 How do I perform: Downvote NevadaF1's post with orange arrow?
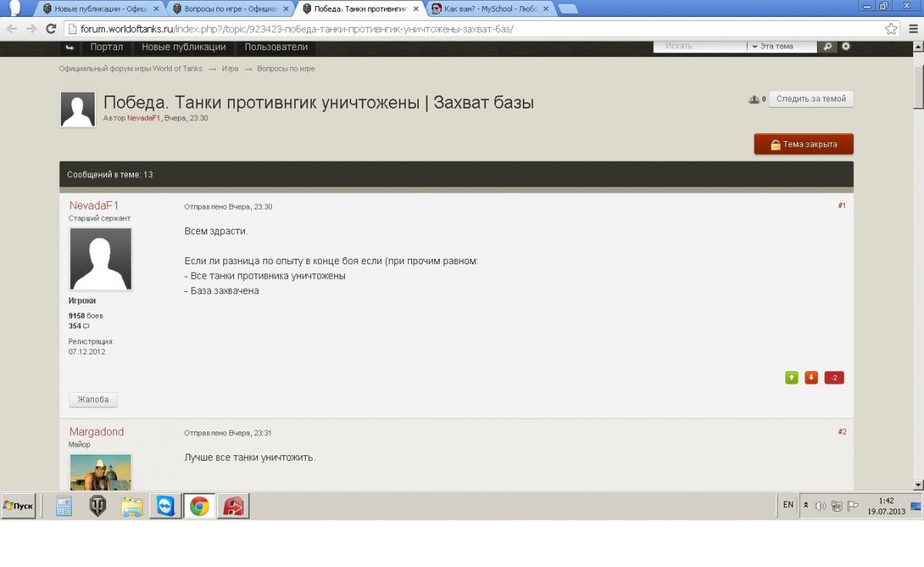pyautogui.click(x=811, y=377)
